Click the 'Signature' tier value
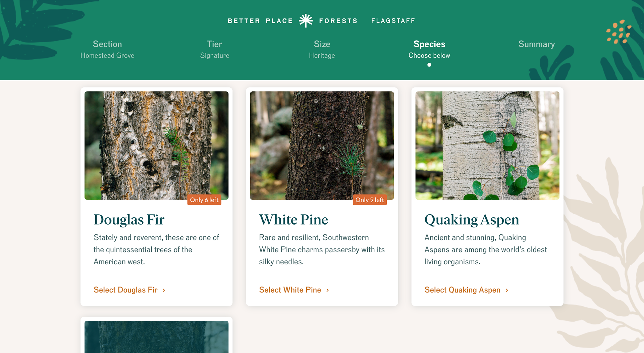Screen dimensions: 644x353 (215, 55)
